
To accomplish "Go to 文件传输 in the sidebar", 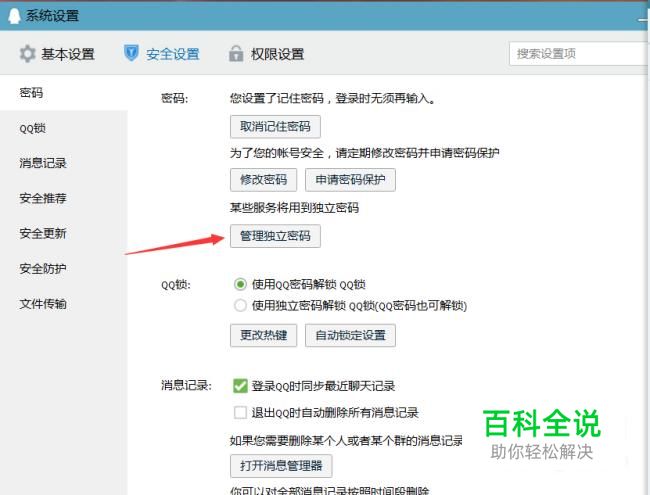I will click(43, 304).
